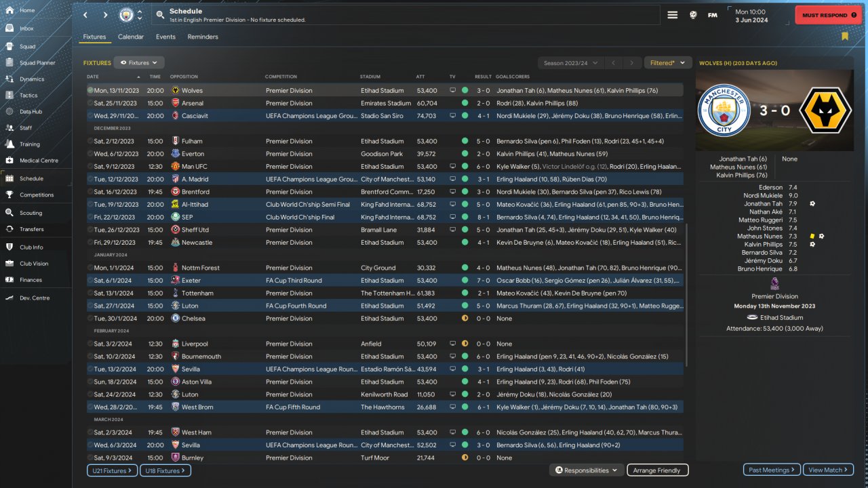Viewport: 868px width, 488px height.
Task: Click the Man UFC club badge
Action: (x=176, y=167)
